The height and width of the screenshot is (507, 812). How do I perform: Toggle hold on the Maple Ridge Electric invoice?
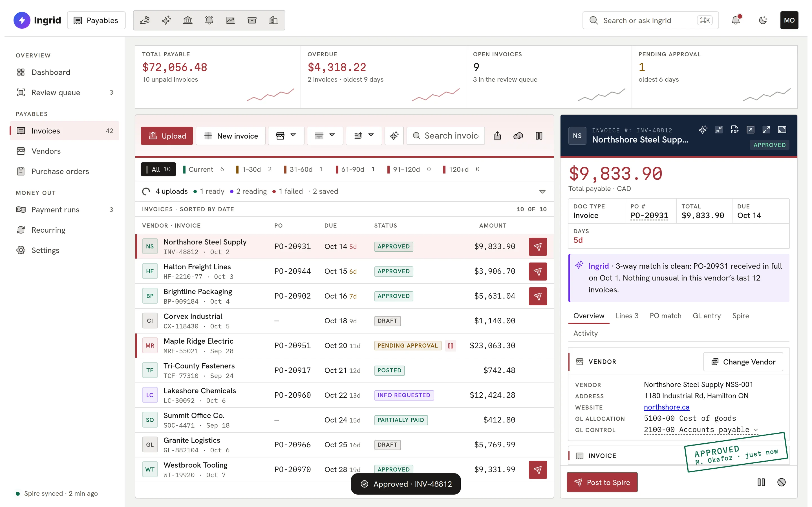(x=450, y=346)
